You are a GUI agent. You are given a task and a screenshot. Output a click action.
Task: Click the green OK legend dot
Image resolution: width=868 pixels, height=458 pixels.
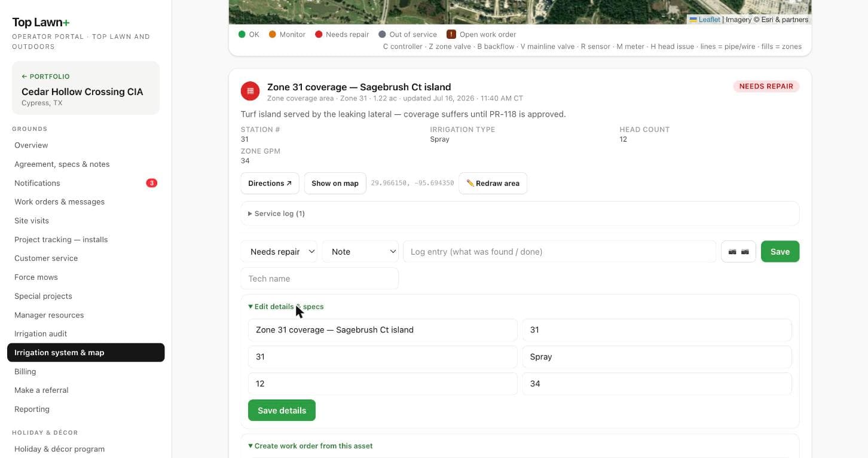point(242,35)
